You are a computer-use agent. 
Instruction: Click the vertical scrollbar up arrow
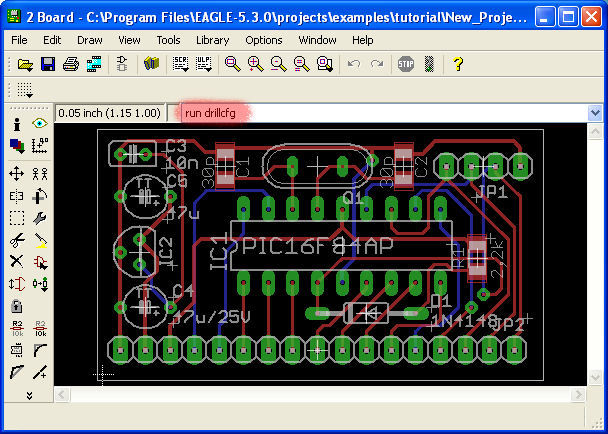[x=595, y=131]
